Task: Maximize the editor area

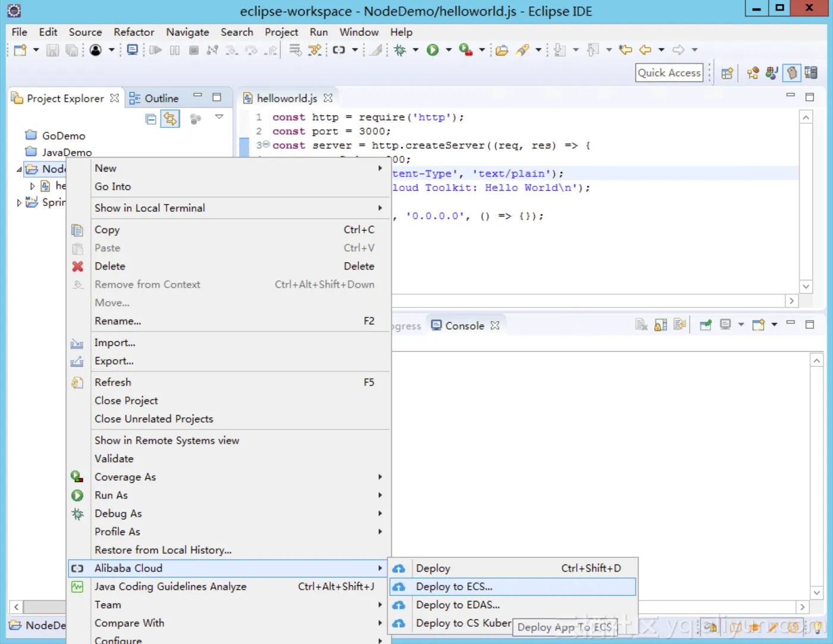Action: 809,97
